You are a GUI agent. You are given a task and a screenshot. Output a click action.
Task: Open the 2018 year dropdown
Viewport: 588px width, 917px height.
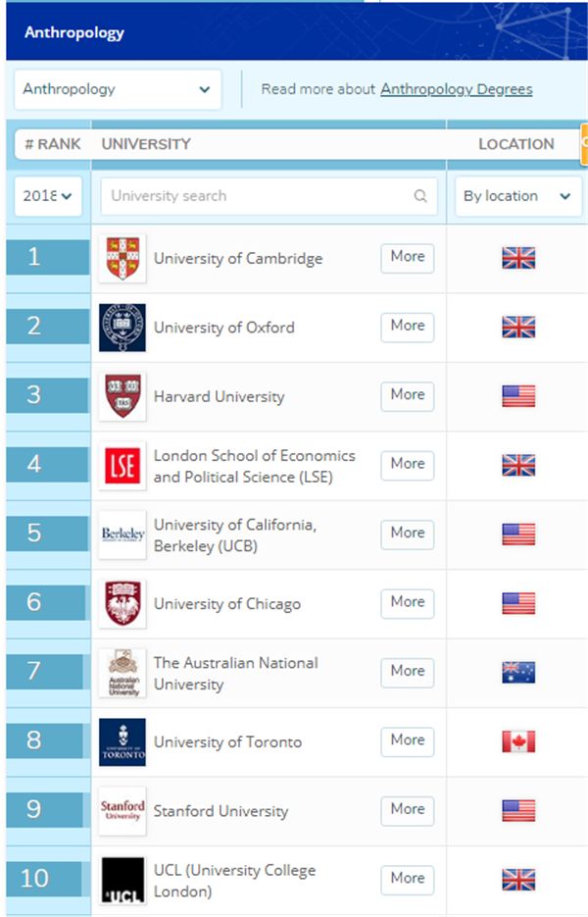(48, 196)
